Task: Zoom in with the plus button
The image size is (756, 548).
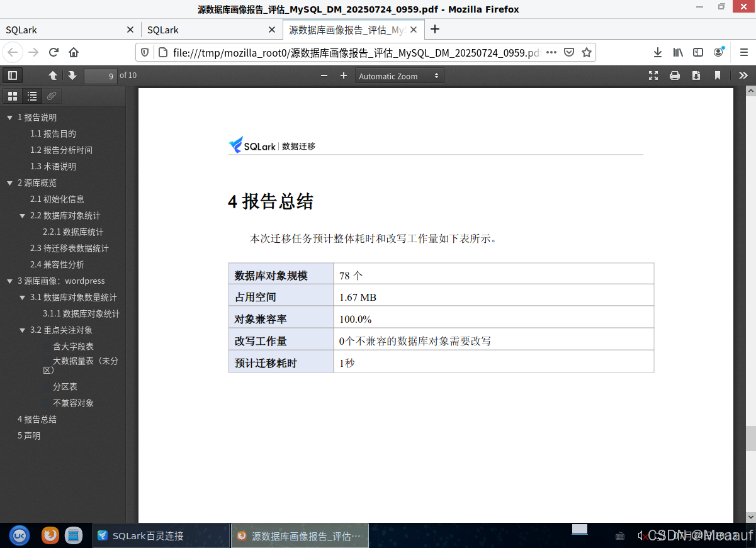Action: coord(344,75)
